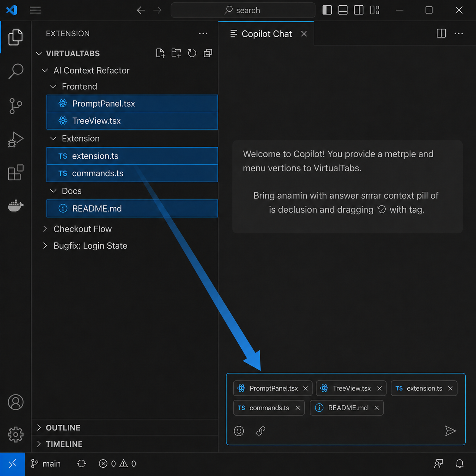Click the README.md chat context pill
This screenshot has height=476, width=476.
[347, 408]
